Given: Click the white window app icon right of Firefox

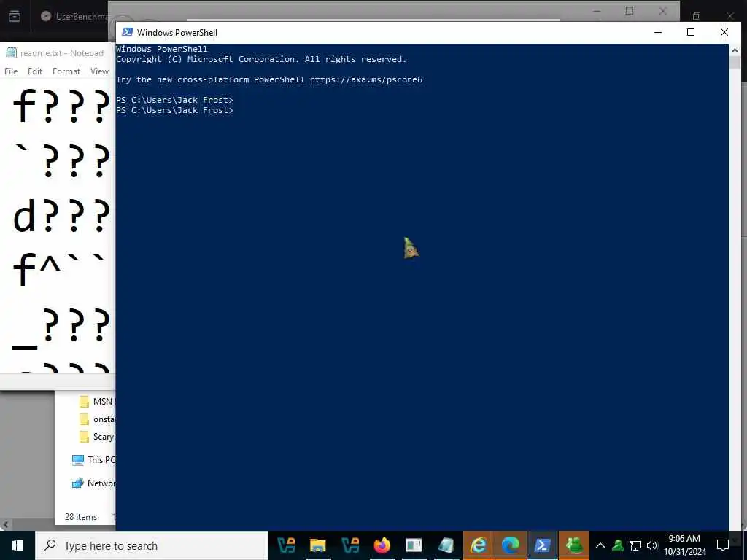Looking at the screenshot, I should tap(414, 545).
